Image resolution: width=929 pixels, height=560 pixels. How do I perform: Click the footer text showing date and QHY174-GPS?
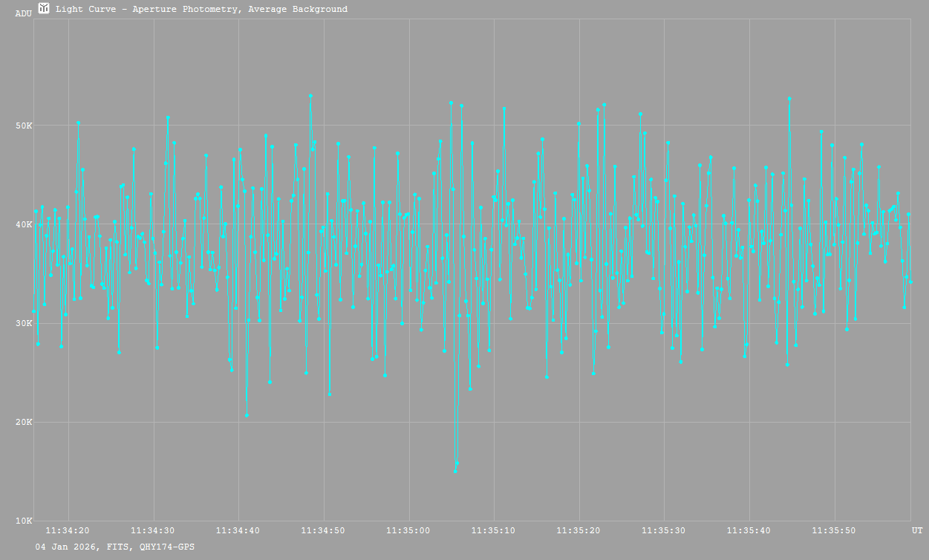115,547
